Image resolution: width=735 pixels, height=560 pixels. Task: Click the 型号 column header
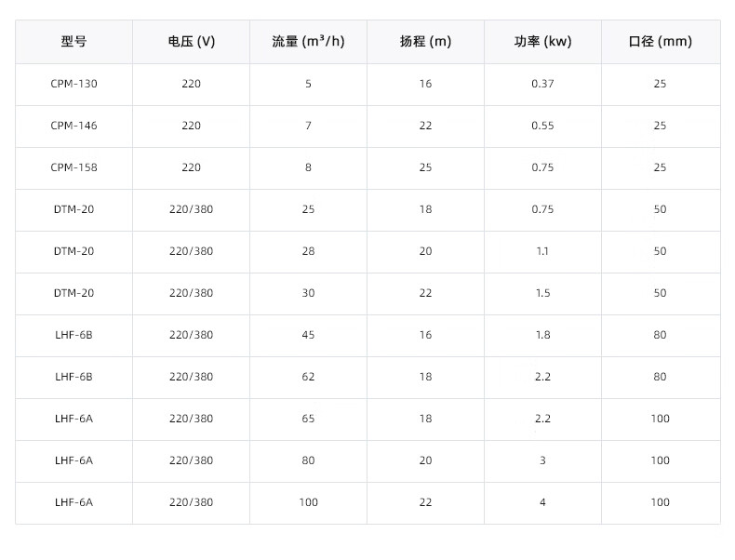(73, 42)
